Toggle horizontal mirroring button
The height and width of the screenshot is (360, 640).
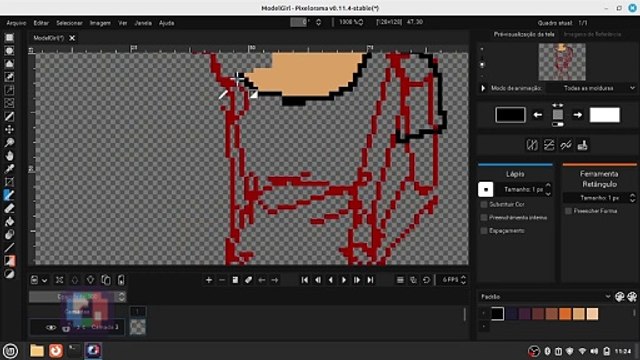pos(532,145)
